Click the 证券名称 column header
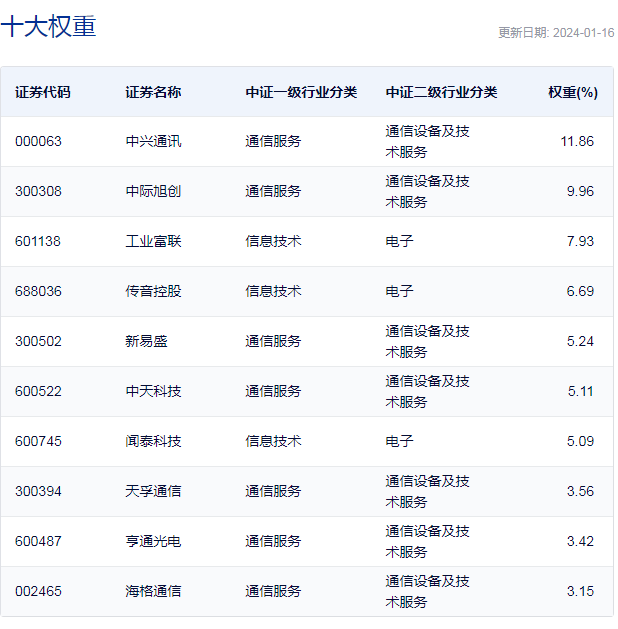Viewport: 618px width, 629px height. [x=153, y=92]
